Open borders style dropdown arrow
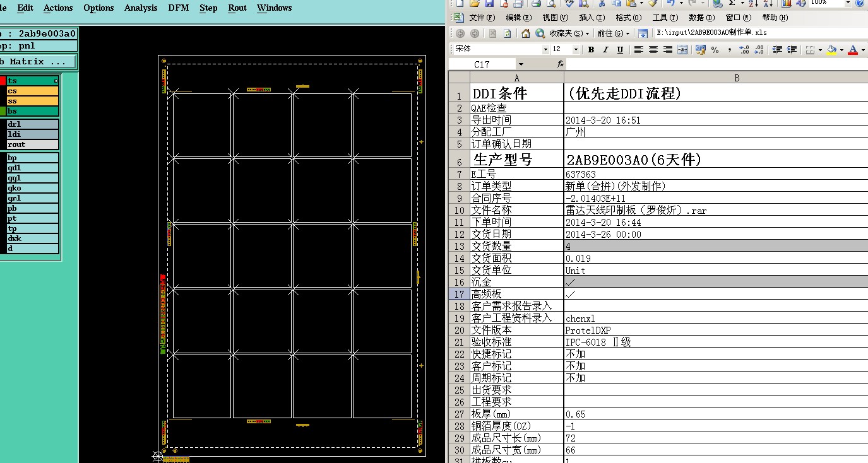Viewport: 868px width, 463px height. pos(819,50)
